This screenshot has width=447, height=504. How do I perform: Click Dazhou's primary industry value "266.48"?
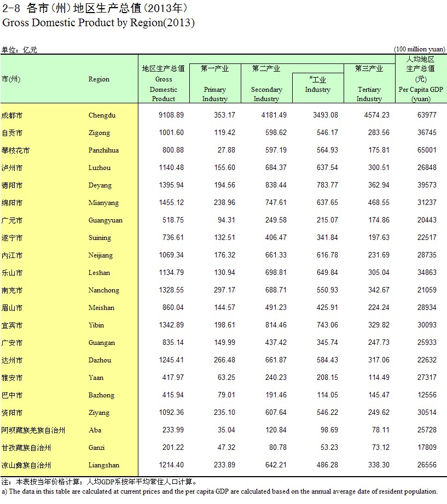pyautogui.click(x=225, y=360)
